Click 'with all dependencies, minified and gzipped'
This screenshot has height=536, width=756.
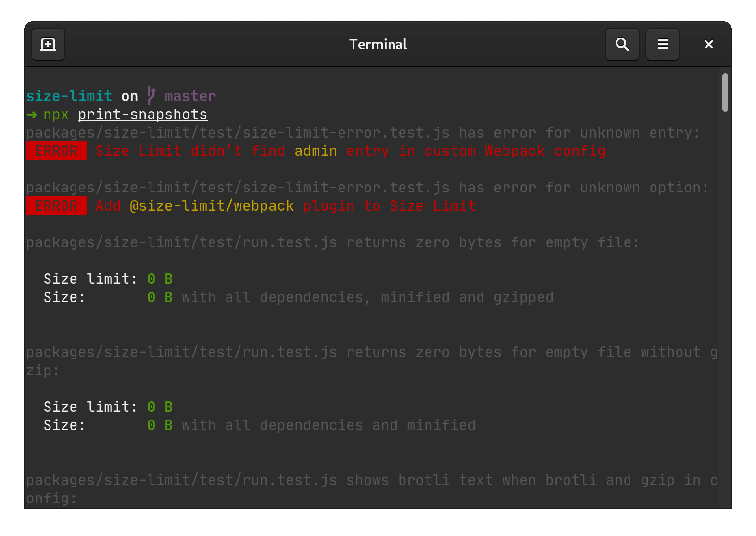coord(368,297)
